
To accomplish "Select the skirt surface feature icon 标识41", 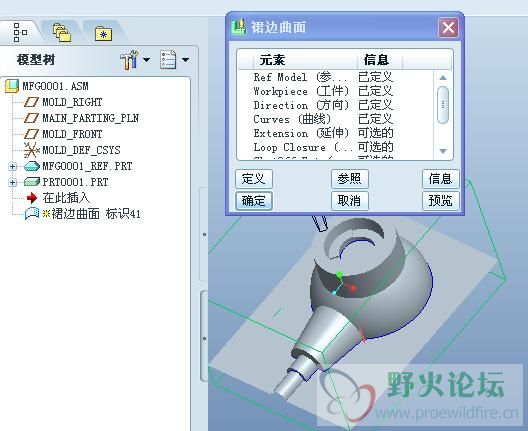I will 32,214.
